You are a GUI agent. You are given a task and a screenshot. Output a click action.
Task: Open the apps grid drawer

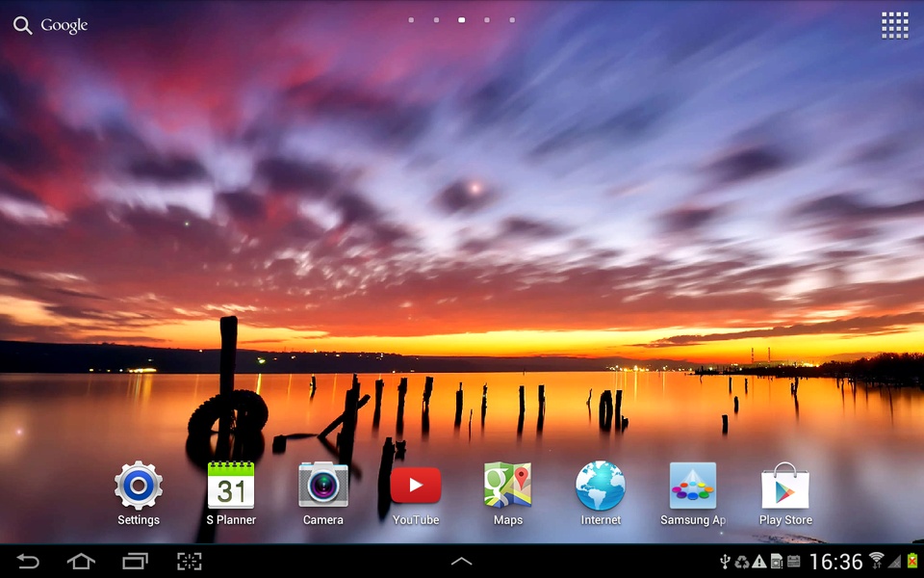pyautogui.click(x=894, y=25)
